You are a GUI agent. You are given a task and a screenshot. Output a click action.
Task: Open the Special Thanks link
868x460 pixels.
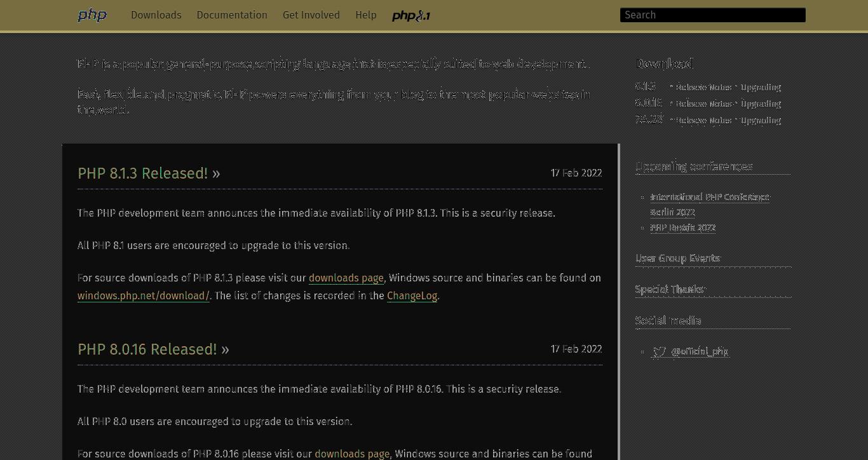click(670, 289)
